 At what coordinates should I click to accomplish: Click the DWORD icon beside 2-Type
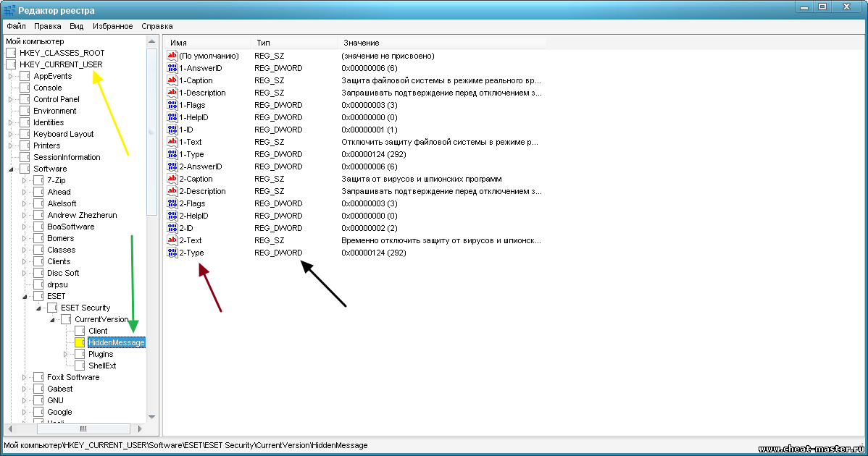point(172,253)
